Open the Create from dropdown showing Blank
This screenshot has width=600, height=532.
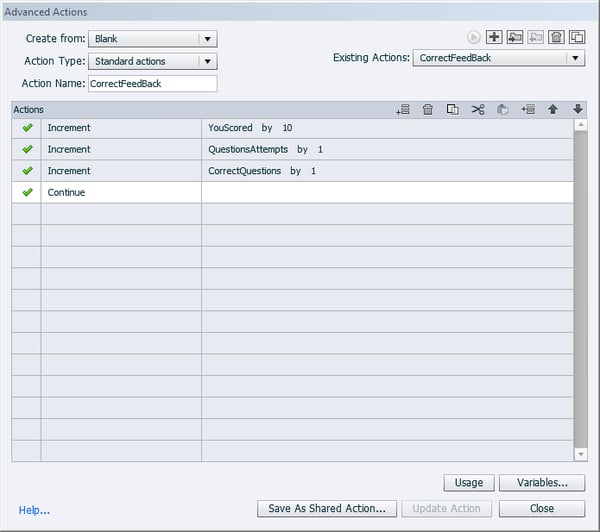[x=153, y=39]
